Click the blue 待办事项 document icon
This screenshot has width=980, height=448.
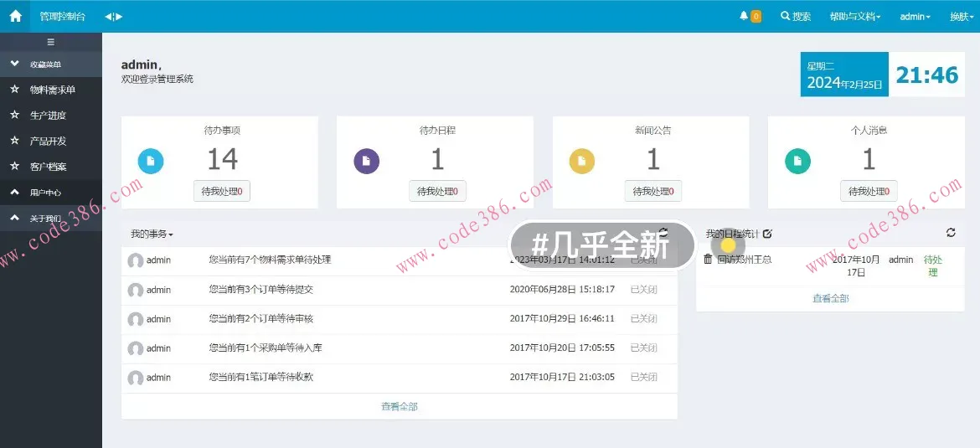click(151, 161)
